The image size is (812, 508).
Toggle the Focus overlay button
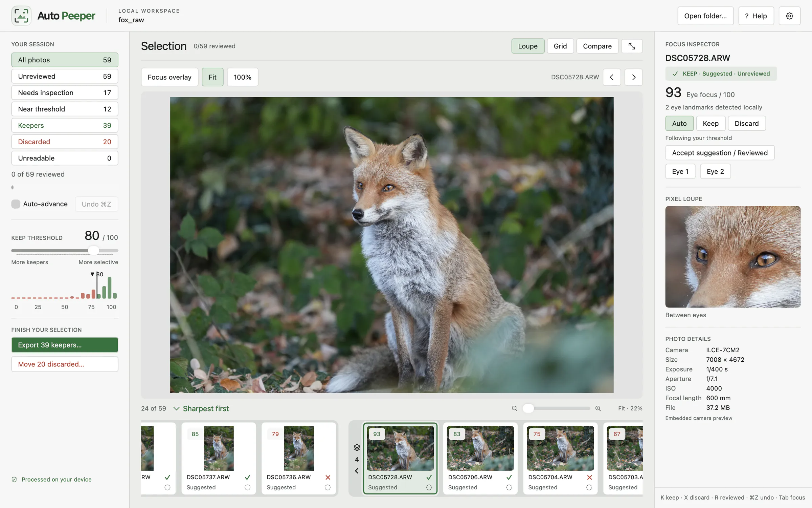point(170,77)
